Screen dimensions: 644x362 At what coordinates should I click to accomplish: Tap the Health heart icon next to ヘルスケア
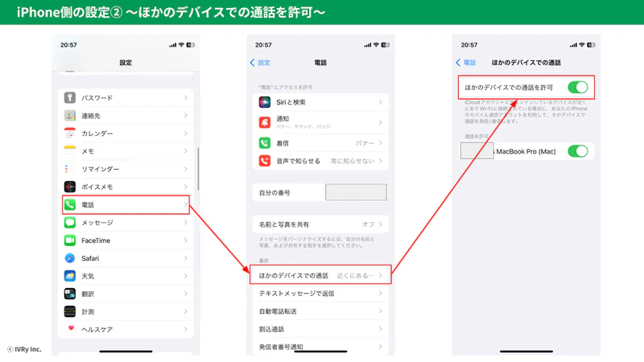pos(70,329)
